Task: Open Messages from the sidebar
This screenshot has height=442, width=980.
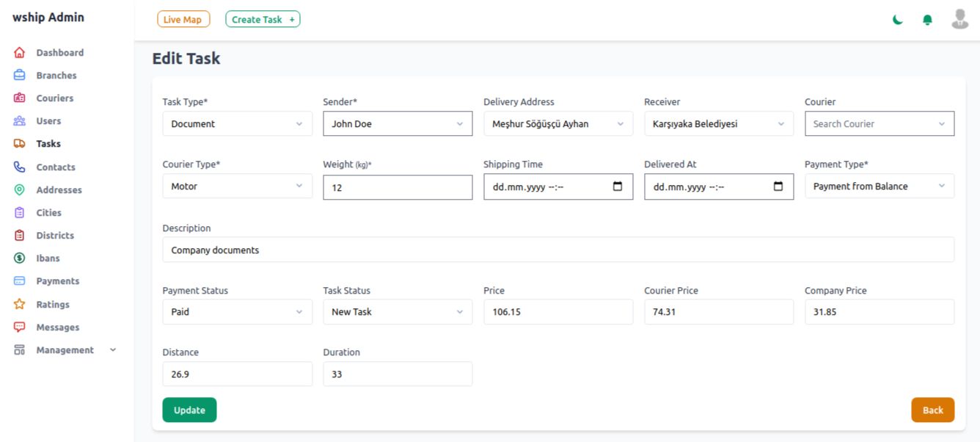Action: [57, 327]
